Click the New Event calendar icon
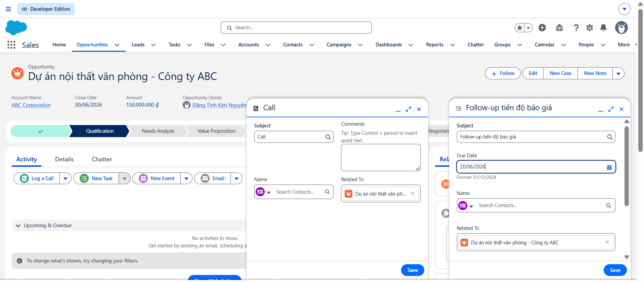The height and width of the screenshot is (282, 644). pyautogui.click(x=143, y=178)
